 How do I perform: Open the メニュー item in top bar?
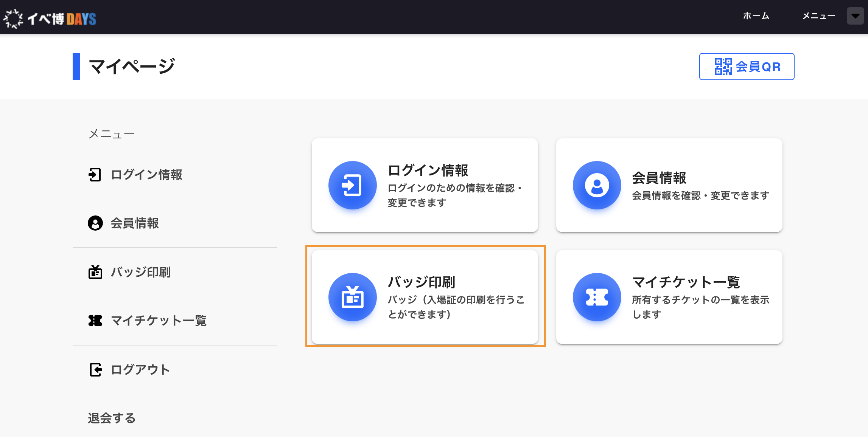click(x=819, y=16)
